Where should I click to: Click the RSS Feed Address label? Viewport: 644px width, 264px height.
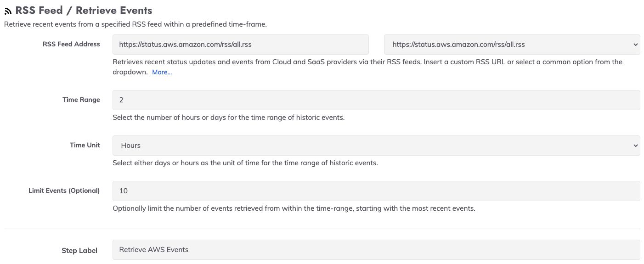tap(71, 44)
